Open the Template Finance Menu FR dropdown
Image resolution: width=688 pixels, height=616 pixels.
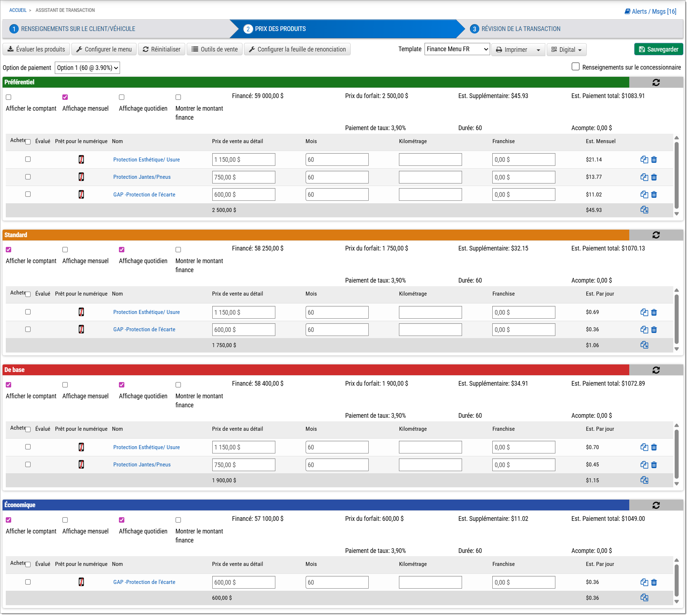point(457,49)
